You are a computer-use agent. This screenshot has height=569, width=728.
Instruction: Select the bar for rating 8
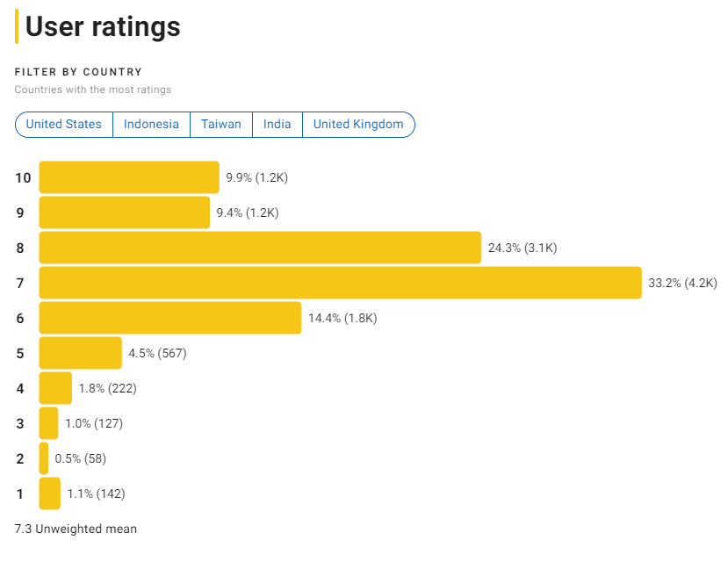pos(259,248)
